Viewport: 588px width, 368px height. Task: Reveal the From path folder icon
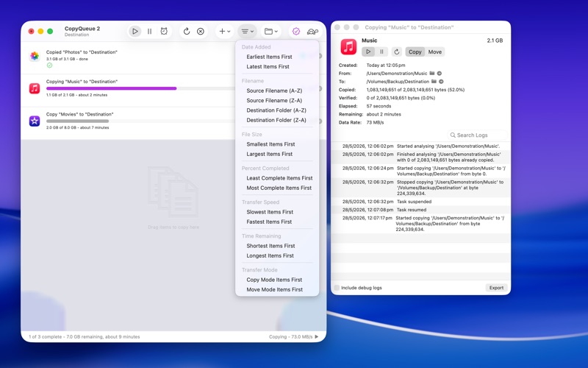(x=432, y=73)
